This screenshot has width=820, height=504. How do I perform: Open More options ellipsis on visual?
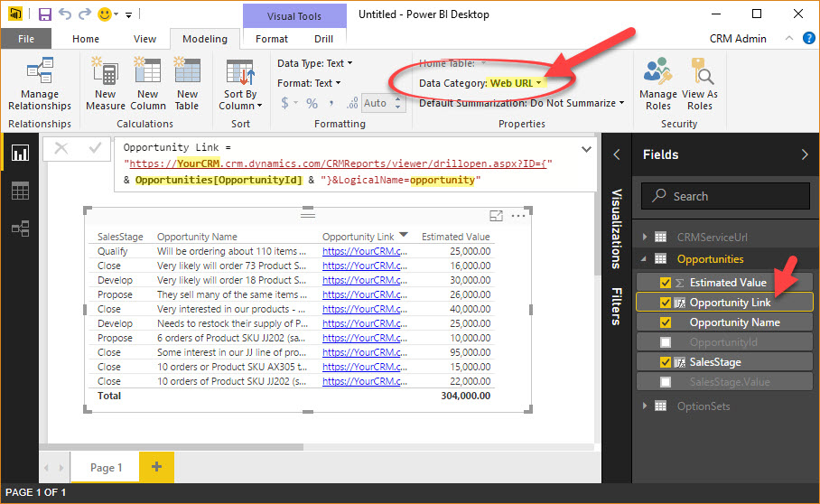click(x=518, y=215)
